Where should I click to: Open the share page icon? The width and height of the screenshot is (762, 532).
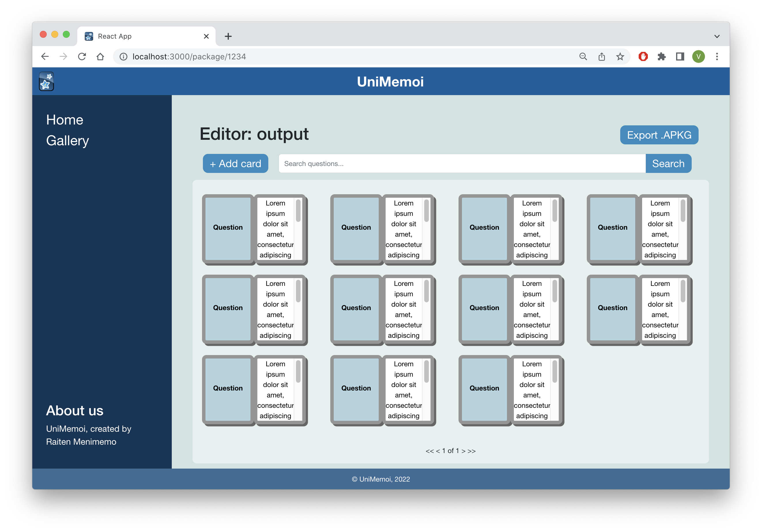click(601, 57)
